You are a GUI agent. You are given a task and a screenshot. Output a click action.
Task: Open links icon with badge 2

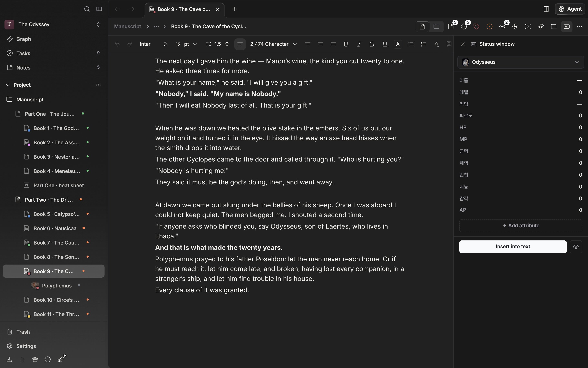point(502,26)
